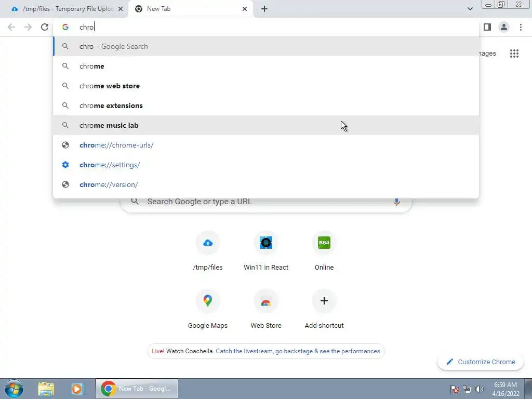Click the Images link at top right

tap(487, 54)
